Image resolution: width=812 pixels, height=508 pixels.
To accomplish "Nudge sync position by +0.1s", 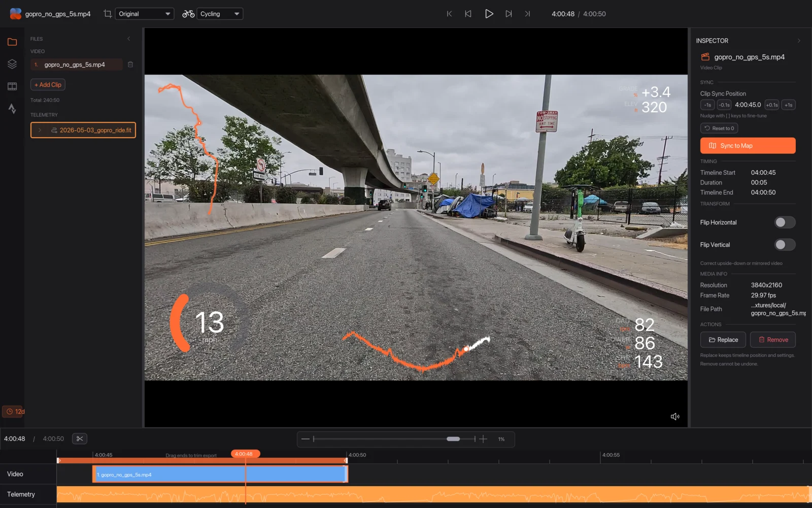I will (x=772, y=105).
